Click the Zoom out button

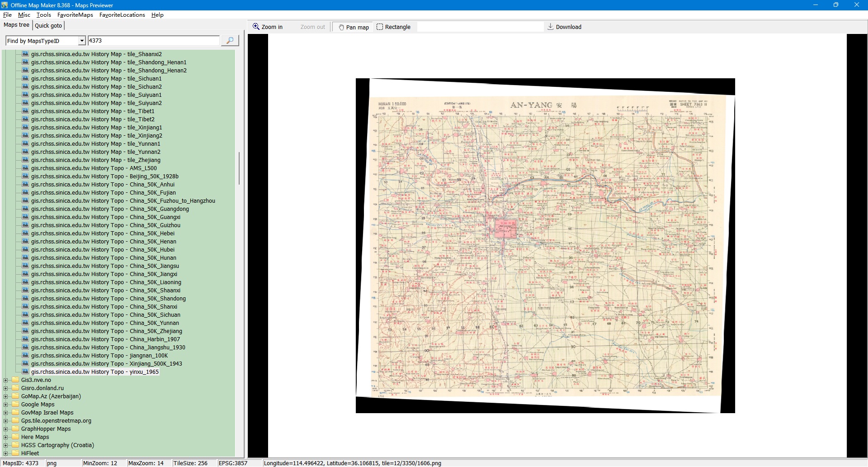tap(312, 27)
